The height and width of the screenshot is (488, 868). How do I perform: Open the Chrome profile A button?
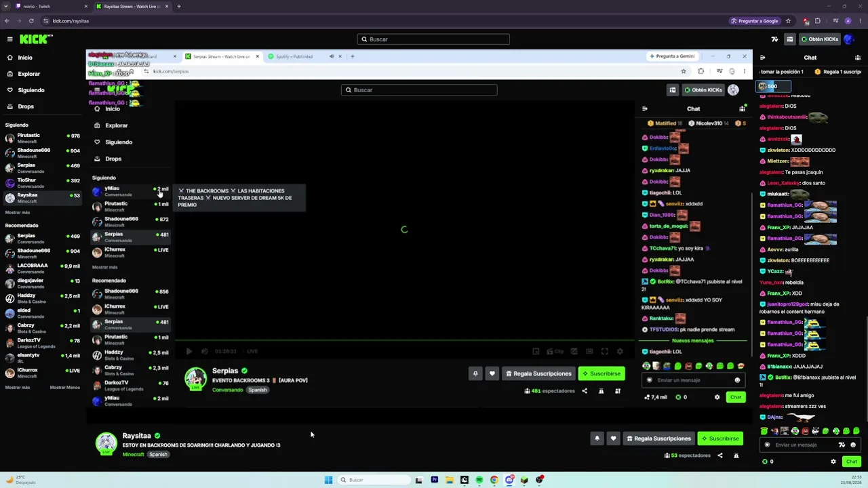[x=848, y=21]
